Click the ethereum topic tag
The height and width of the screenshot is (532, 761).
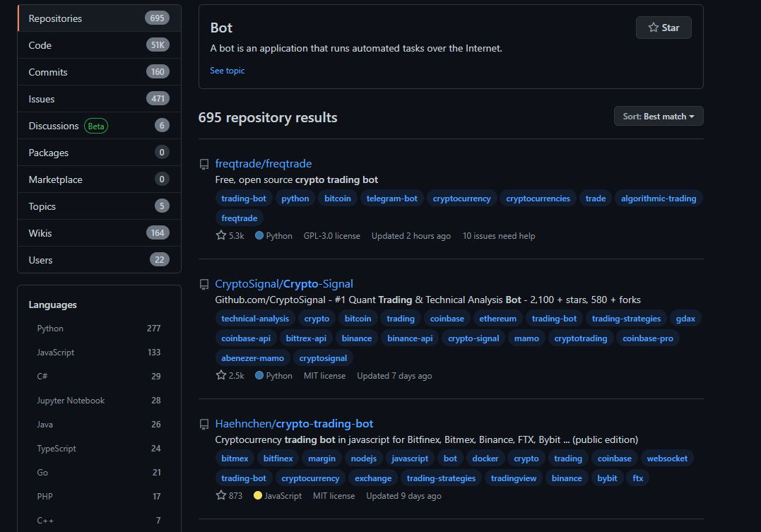pyautogui.click(x=498, y=319)
